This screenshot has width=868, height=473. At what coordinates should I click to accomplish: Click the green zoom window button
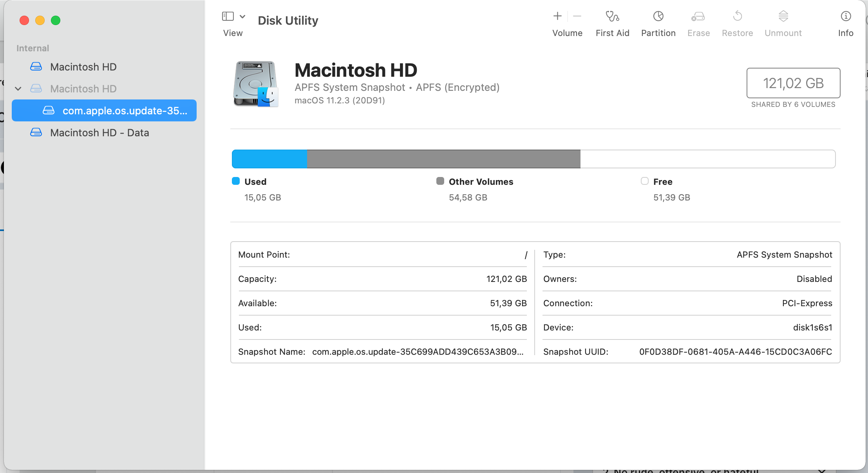point(56,20)
